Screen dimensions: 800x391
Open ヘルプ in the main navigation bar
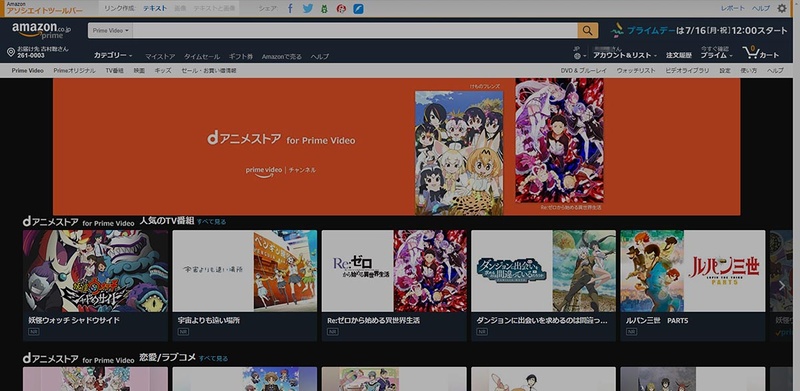pyautogui.click(x=320, y=57)
